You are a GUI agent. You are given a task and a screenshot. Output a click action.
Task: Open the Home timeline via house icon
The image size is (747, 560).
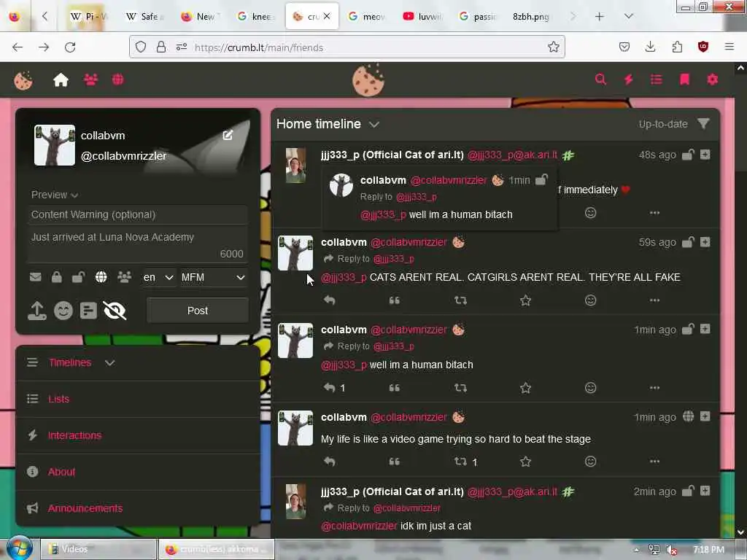coord(61,79)
